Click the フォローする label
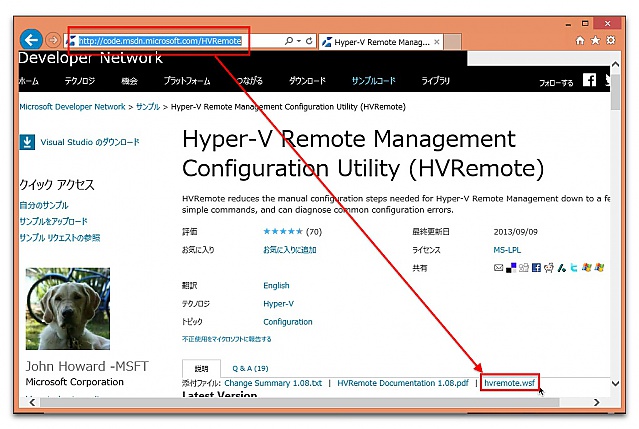The width and height of the screenshot is (639, 429). pyautogui.click(x=556, y=83)
